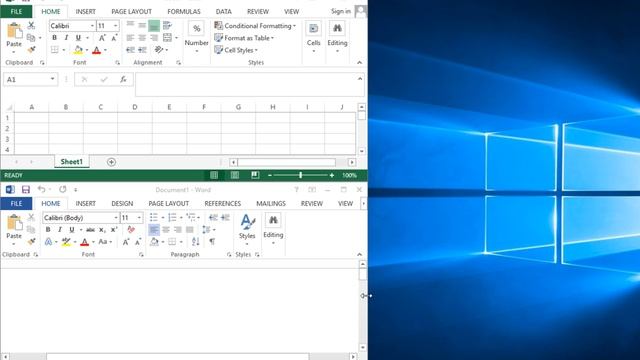
Task: Toggle Center alignment in Word paragraph group
Action: pos(166,230)
